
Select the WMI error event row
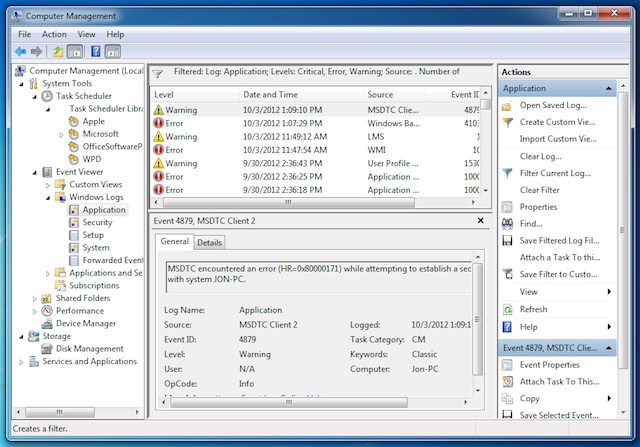[316, 150]
